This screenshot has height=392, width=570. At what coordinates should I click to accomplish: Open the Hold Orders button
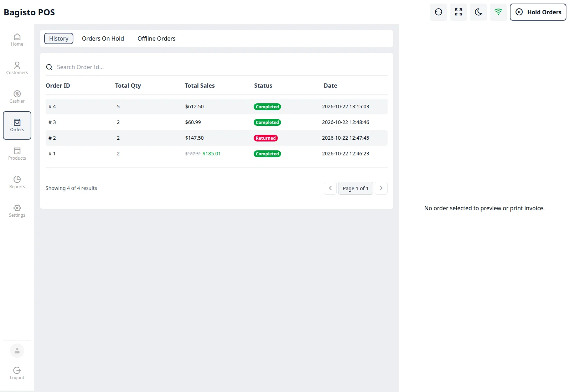pos(538,12)
